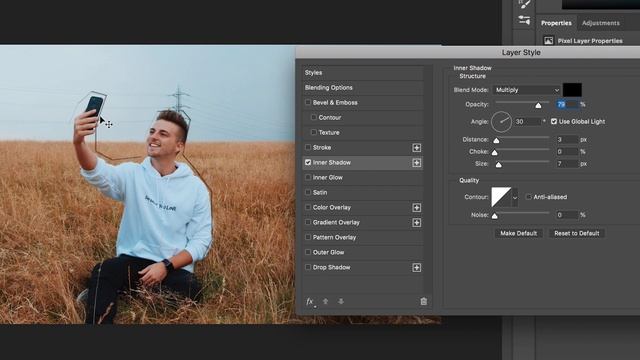Image resolution: width=640 pixels, height=360 pixels.
Task: Open the Blend Mode Multiply dropdown
Action: point(526,90)
